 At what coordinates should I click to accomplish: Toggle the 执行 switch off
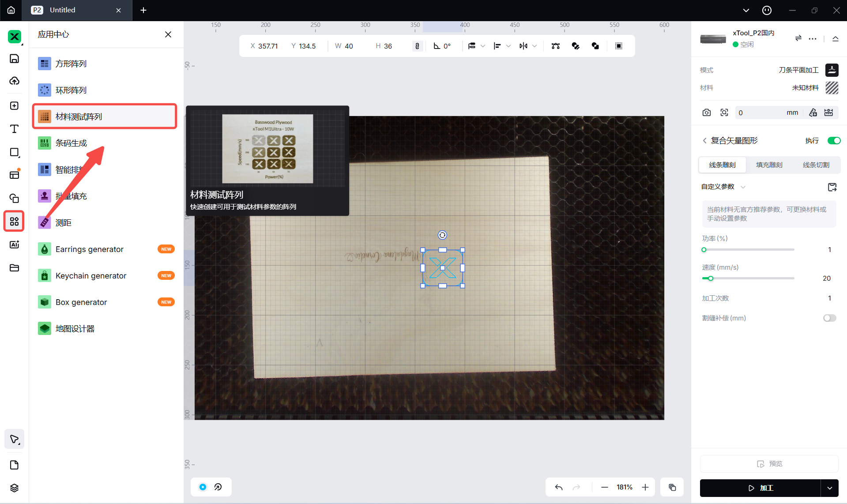point(834,141)
